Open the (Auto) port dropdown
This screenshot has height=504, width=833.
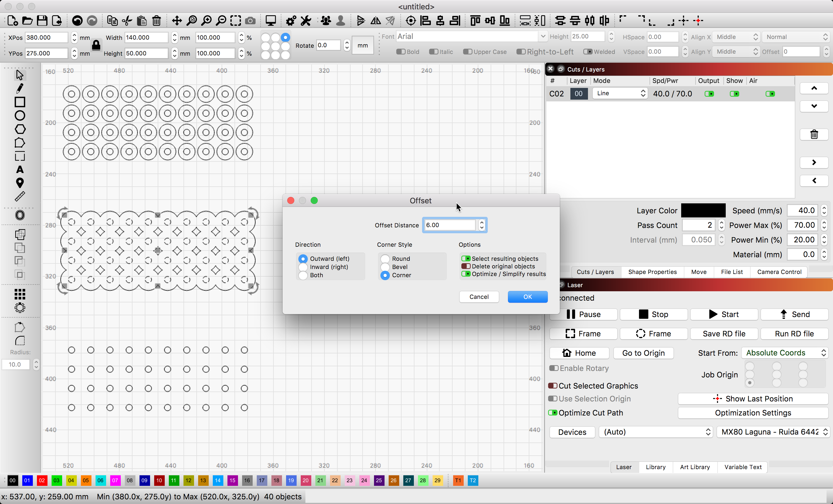[655, 432]
